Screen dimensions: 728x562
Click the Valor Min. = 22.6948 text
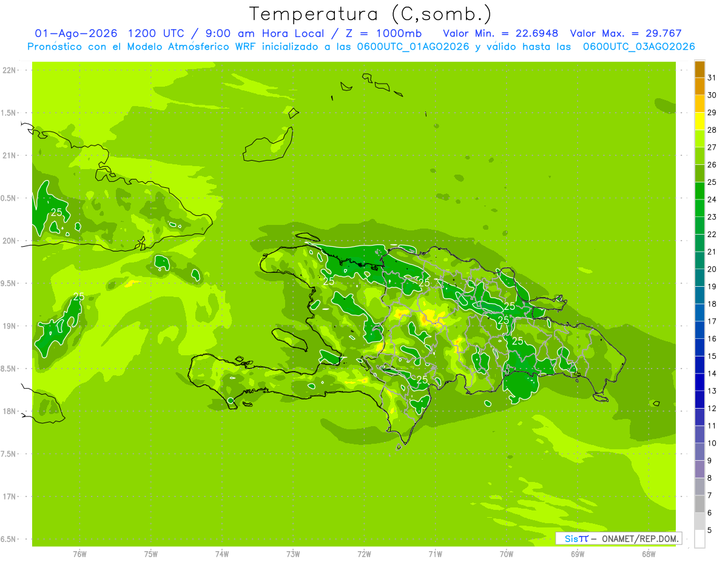point(500,33)
